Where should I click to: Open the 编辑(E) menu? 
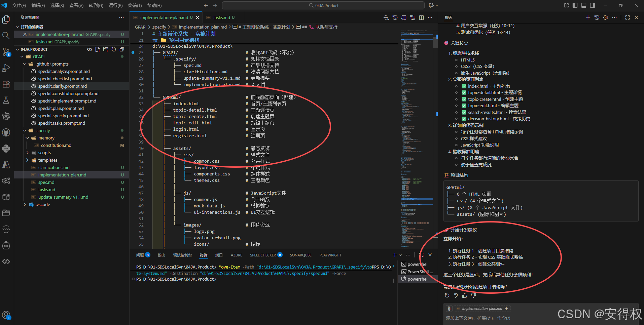click(x=38, y=5)
